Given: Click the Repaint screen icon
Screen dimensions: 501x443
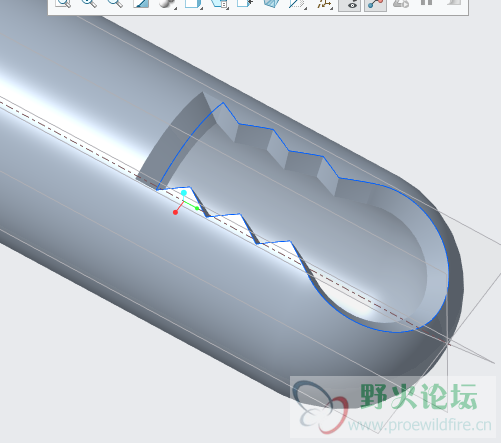Looking at the screenshot, I should click(141, 3).
